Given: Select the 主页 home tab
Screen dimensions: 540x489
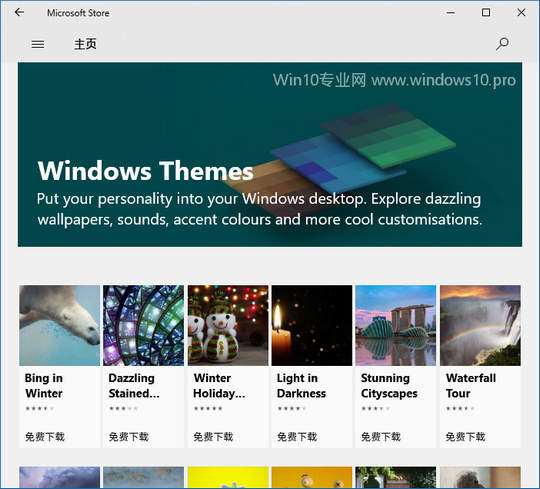Looking at the screenshot, I should point(85,44).
